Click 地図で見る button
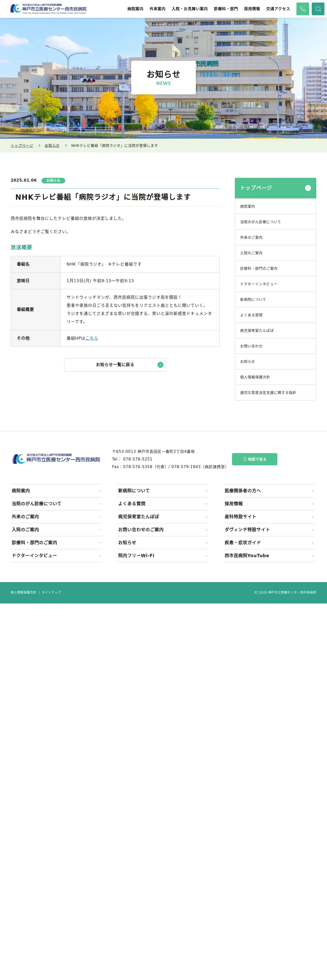Image resolution: width=327 pixels, height=980 pixels. (254, 459)
